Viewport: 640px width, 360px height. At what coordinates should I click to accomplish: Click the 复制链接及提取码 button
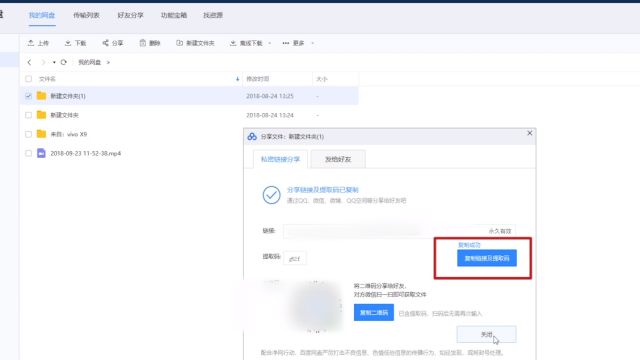tap(487, 258)
